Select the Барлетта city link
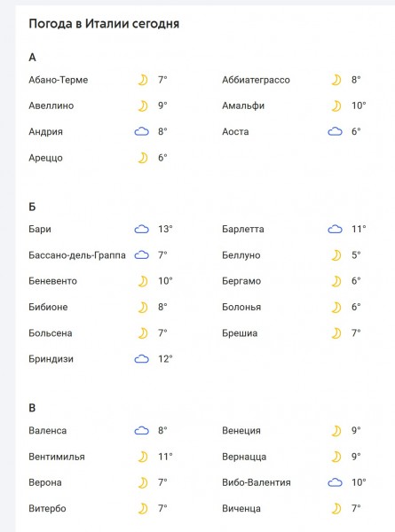395x532 pixels. click(x=243, y=230)
